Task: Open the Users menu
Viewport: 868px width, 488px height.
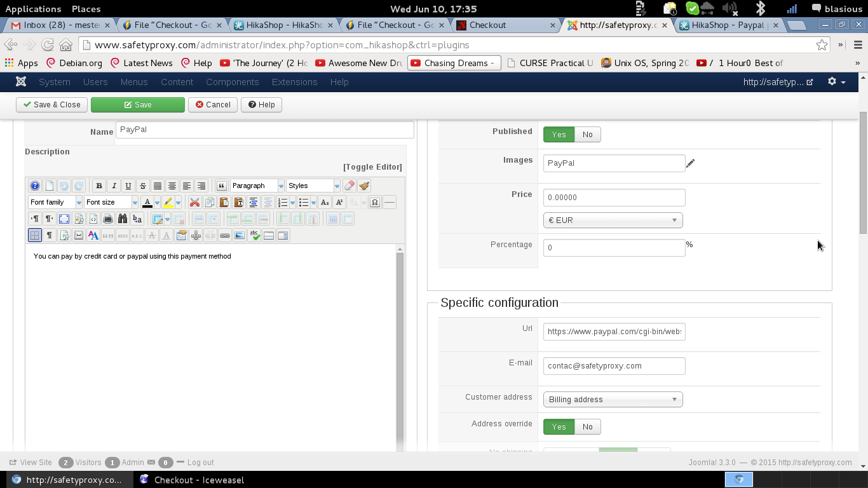Action: (x=95, y=82)
